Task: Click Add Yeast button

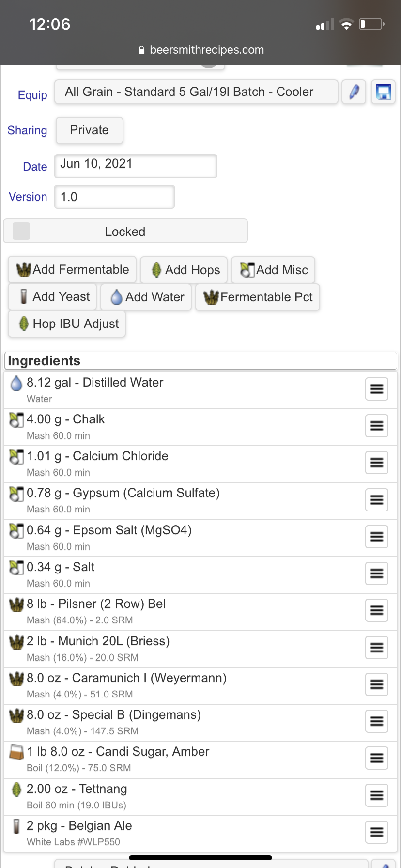Action: (52, 297)
